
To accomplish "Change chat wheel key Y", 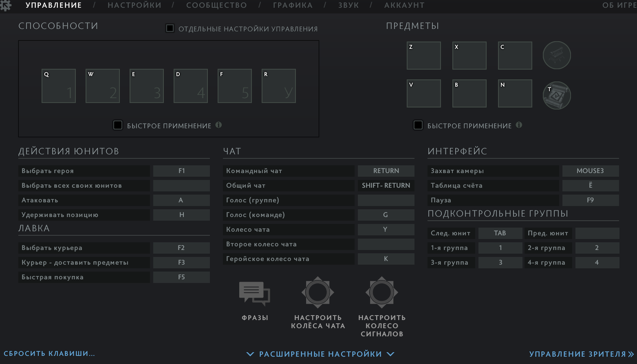I will tap(386, 230).
